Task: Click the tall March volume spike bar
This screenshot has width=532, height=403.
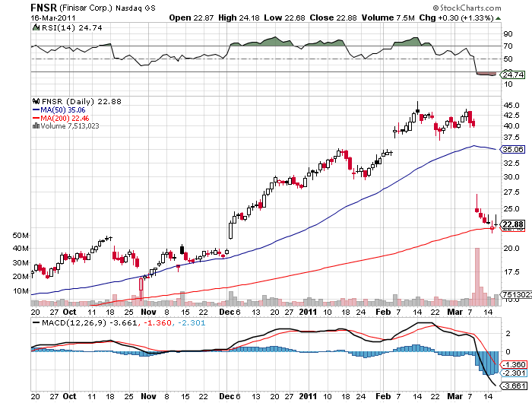Action: pos(477,277)
